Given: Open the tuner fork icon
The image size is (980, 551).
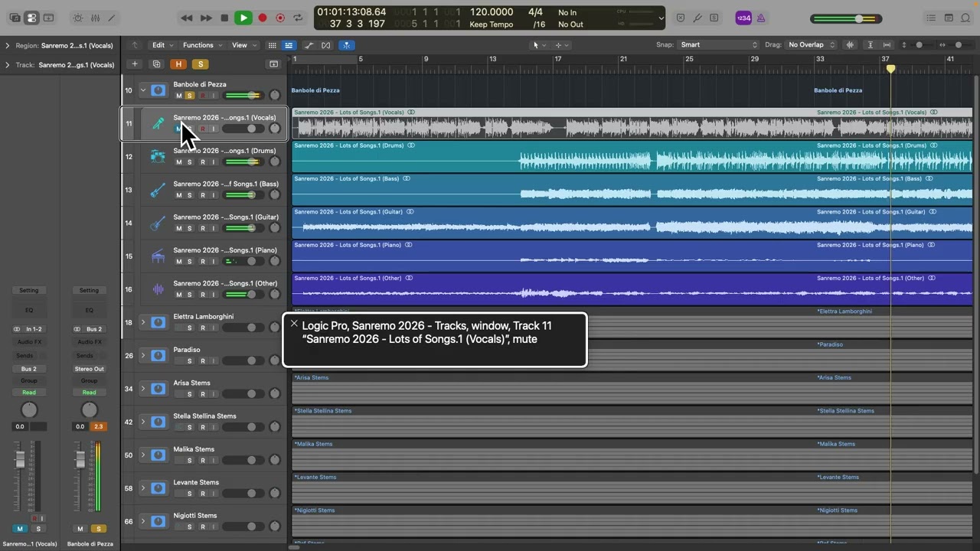Looking at the screenshot, I should coord(697,18).
